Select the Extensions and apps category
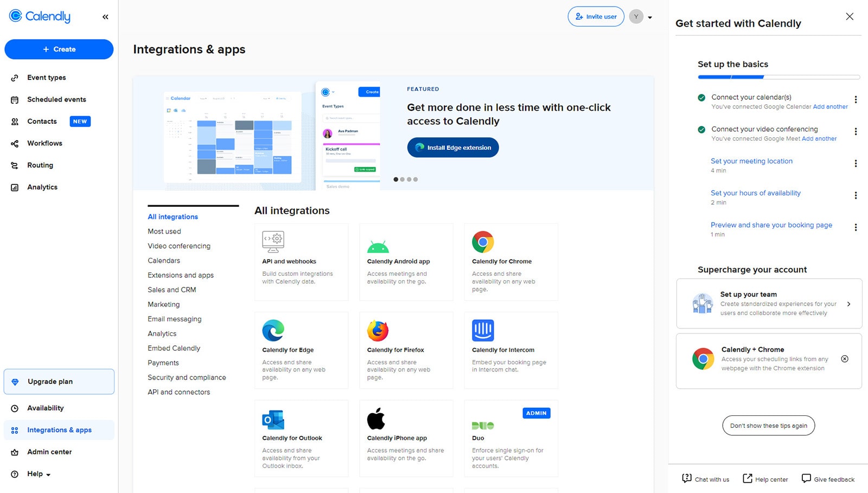The height and width of the screenshot is (493, 868). [181, 275]
